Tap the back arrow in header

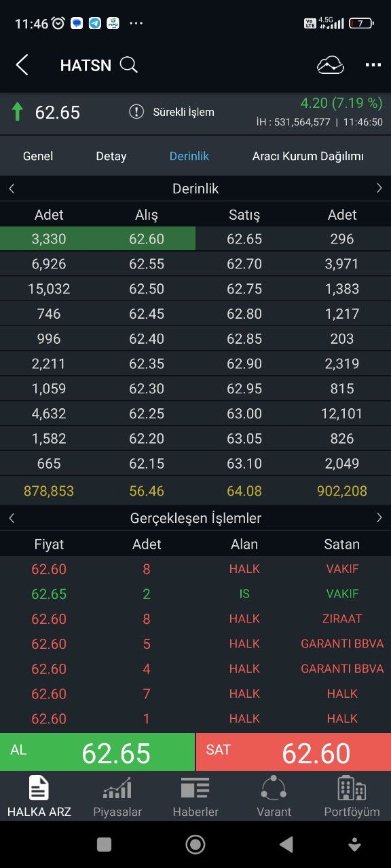[x=22, y=65]
